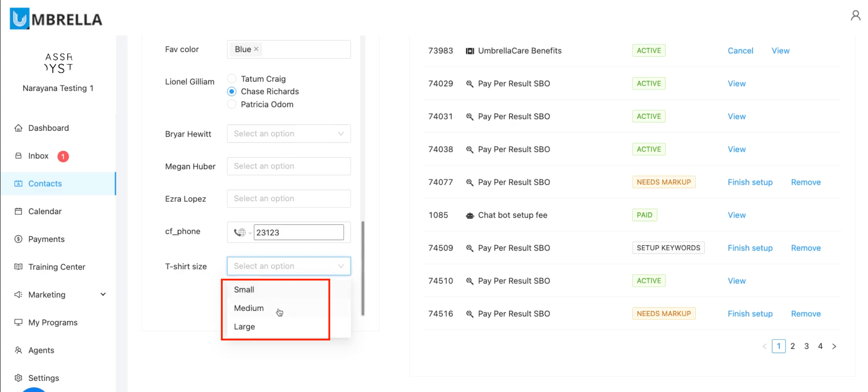Screen dimensions: 868x392
Task: Go to My Programs menu item
Action: point(53,322)
